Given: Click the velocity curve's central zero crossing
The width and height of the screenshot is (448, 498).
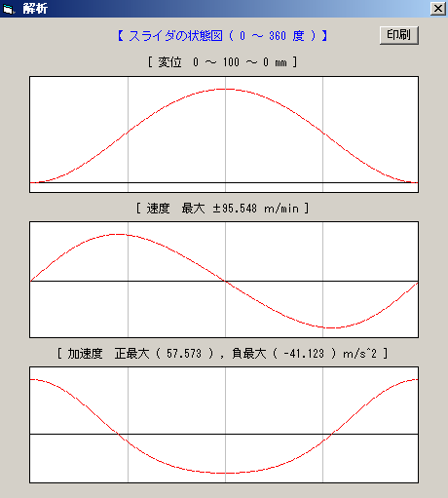Looking at the screenshot, I should pyautogui.click(x=225, y=281).
